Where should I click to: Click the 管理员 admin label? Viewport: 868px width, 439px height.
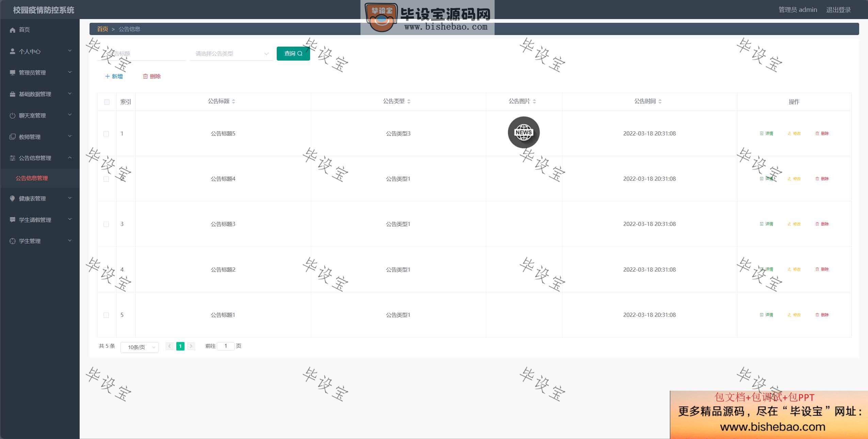pyautogui.click(x=798, y=10)
